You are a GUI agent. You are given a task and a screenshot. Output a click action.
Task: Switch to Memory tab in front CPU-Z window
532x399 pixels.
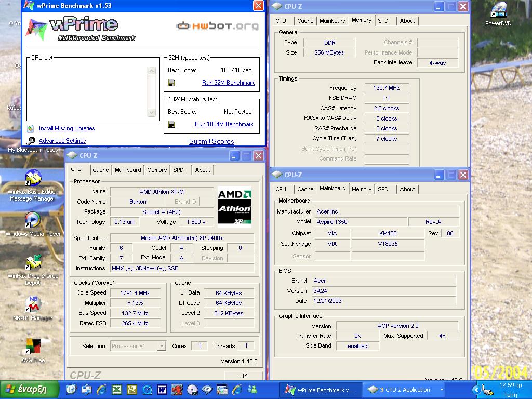(157, 170)
